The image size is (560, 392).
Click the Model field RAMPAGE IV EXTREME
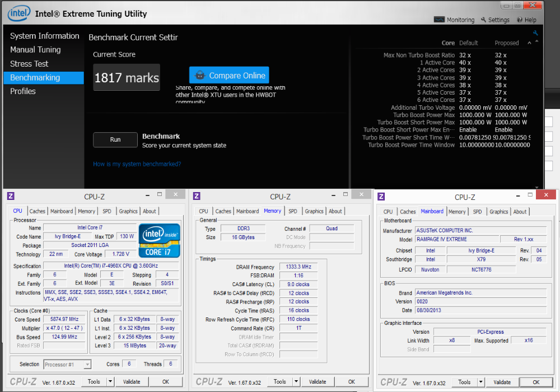457,239
